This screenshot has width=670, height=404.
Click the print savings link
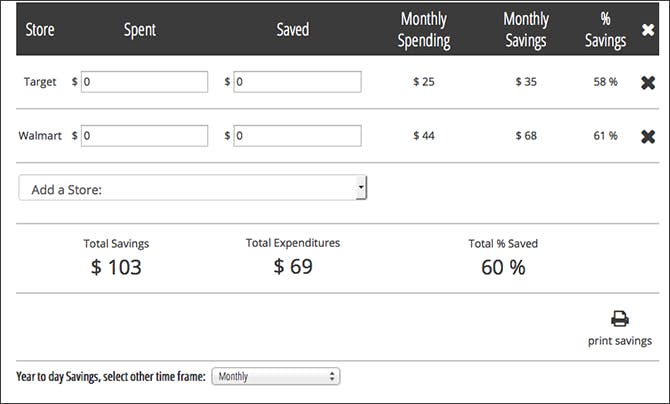click(x=620, y=341)
